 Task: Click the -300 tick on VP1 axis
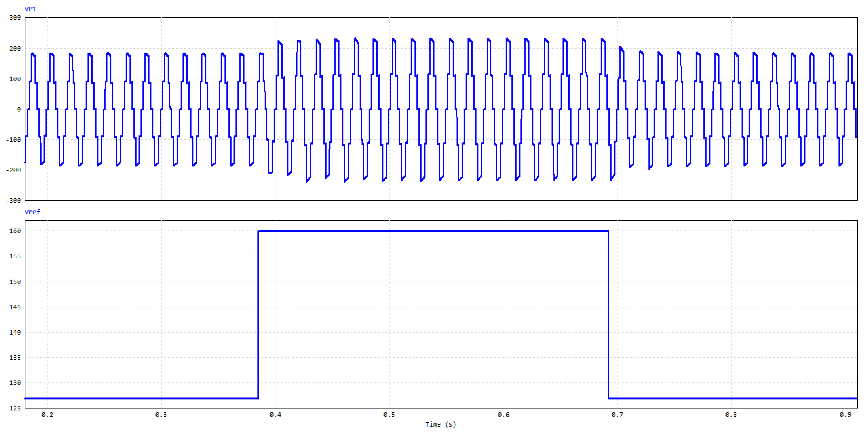[13, 200]
